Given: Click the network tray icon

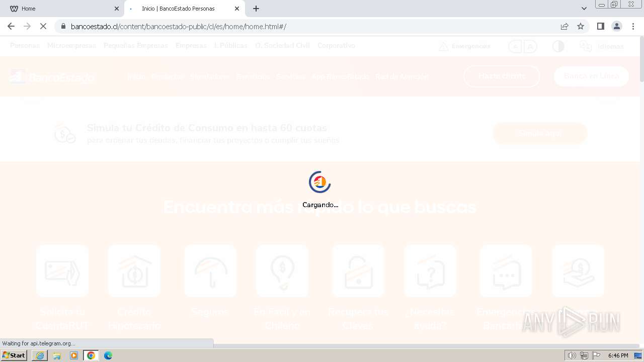Looking at the screenshot, I should tap(584, 355).
